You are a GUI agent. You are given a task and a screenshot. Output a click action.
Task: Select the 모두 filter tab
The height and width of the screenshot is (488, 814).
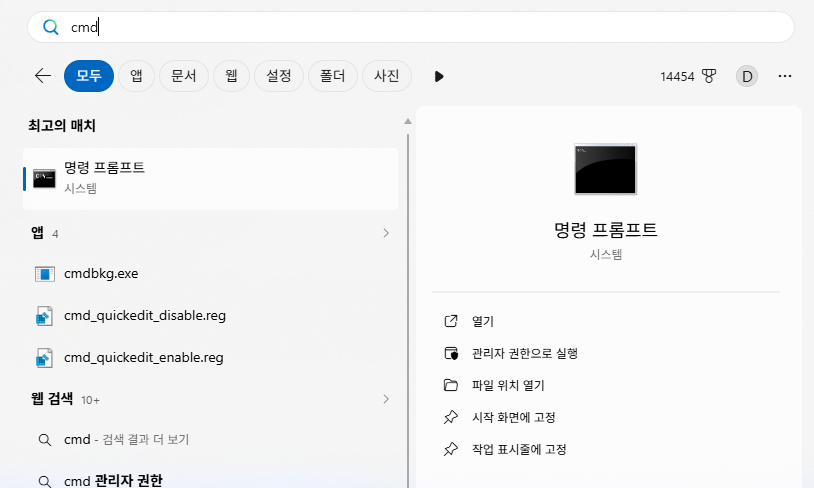(89, 76)
